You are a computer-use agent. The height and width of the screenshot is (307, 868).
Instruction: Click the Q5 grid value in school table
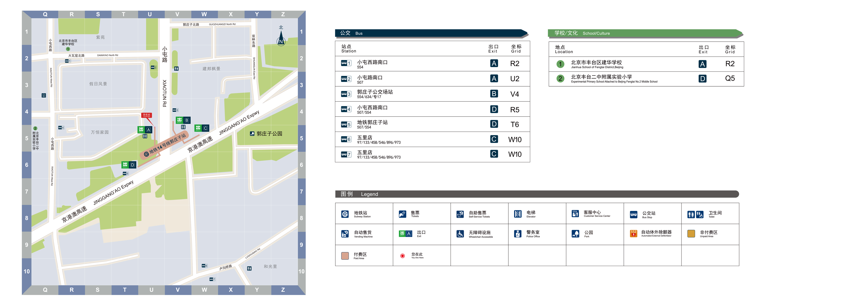tap(730, 78)
